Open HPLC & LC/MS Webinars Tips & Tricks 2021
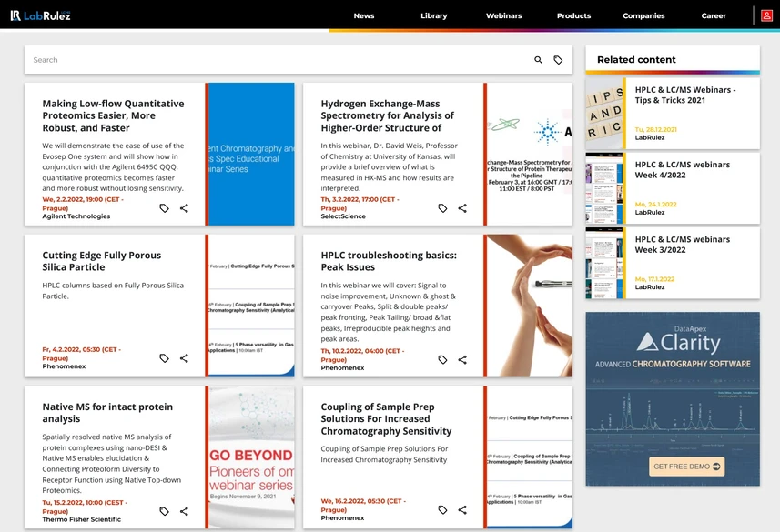780x532 pixels. [685, 95]
